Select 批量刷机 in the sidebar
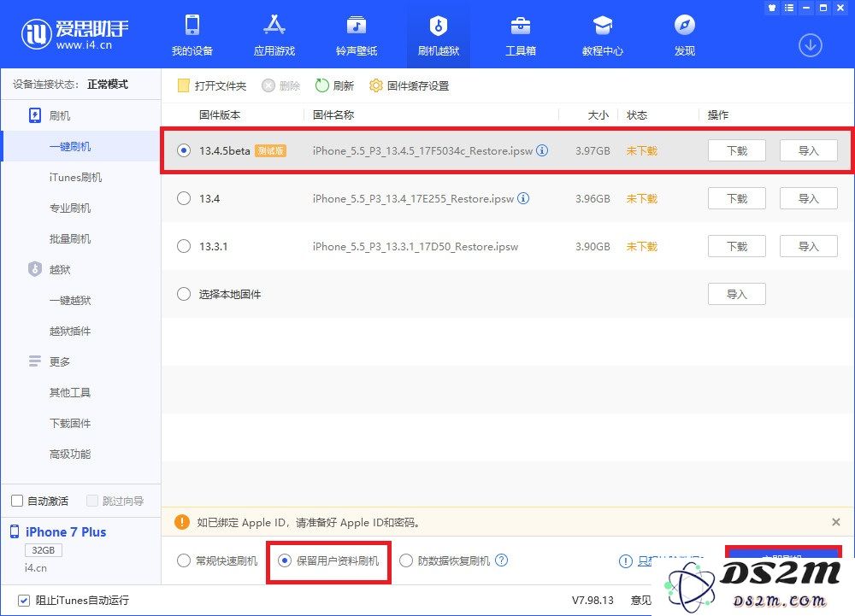855x616 pixels. [70, 238]
